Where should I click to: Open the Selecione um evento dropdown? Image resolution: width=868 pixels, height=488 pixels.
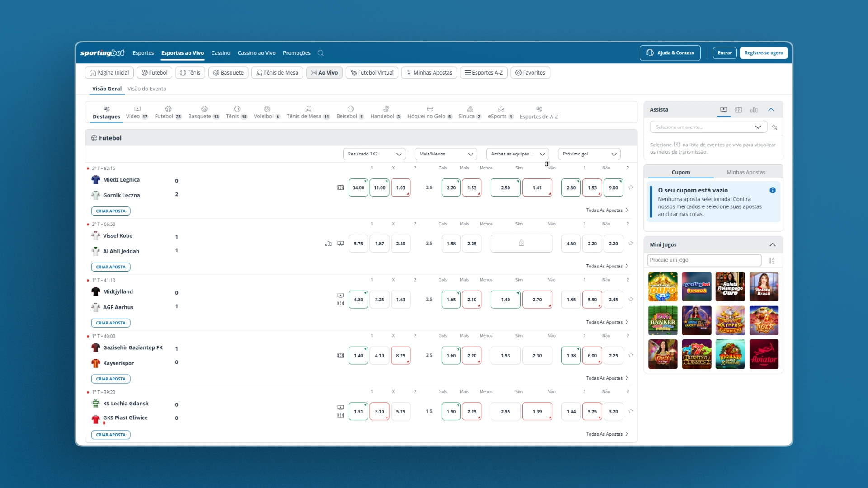pyautogui.click(x=708, y=127)
